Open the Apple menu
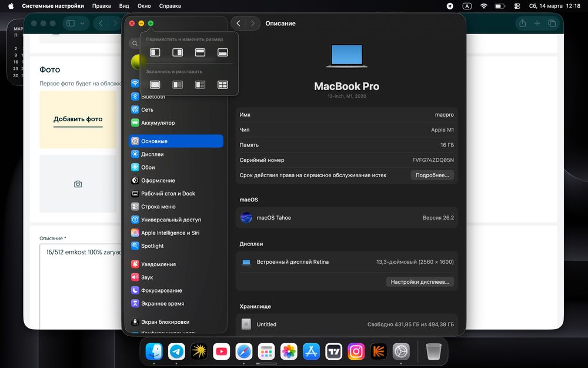588x368 pixels. (x=11, y=6)
